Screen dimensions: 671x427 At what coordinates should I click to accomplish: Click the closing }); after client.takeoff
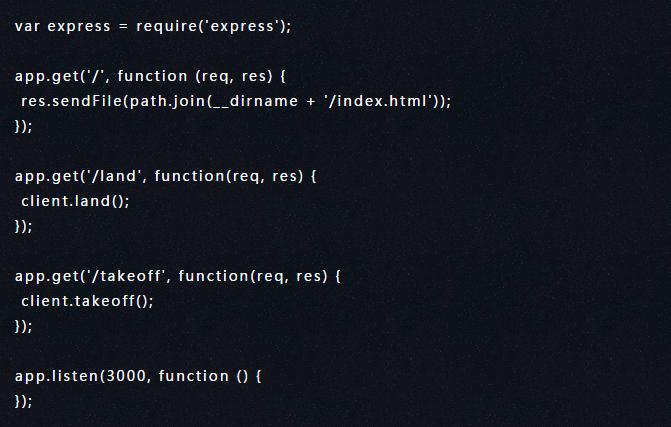click(23, 326)
